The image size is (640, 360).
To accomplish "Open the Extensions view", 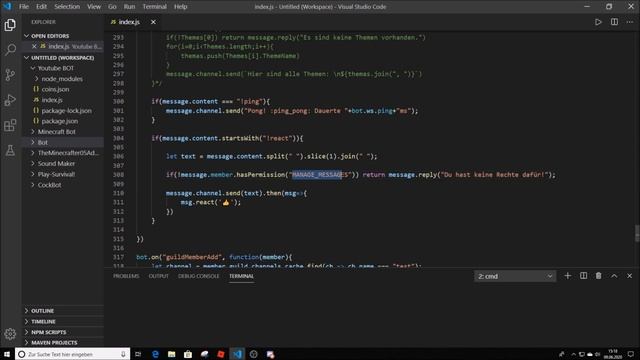I will click(10, 125).
